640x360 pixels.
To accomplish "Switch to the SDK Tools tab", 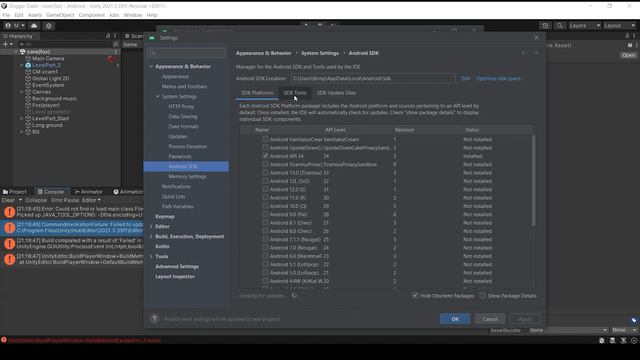I will (x=295, y=93).
